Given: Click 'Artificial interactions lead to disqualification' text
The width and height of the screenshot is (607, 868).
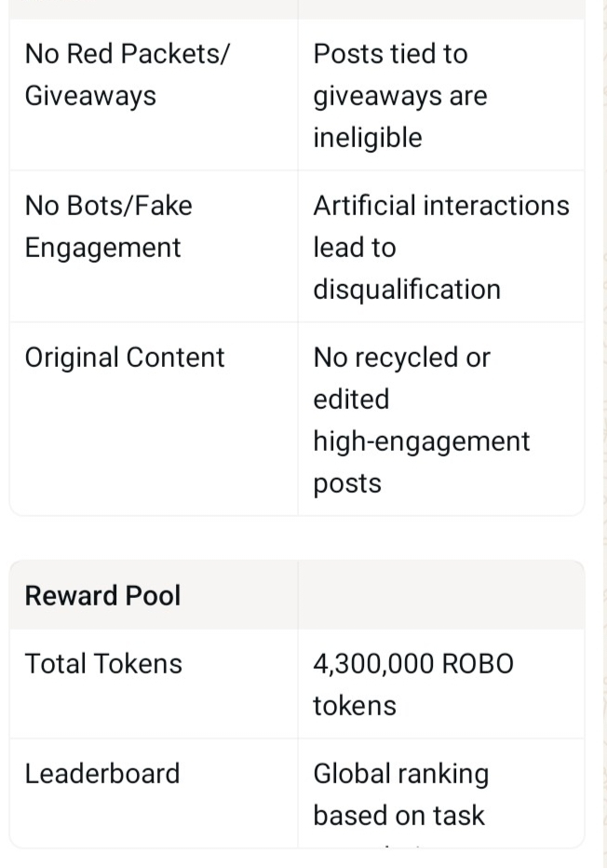Looking at the screenshot, I should pyautogui.click(x=440, y=247).
